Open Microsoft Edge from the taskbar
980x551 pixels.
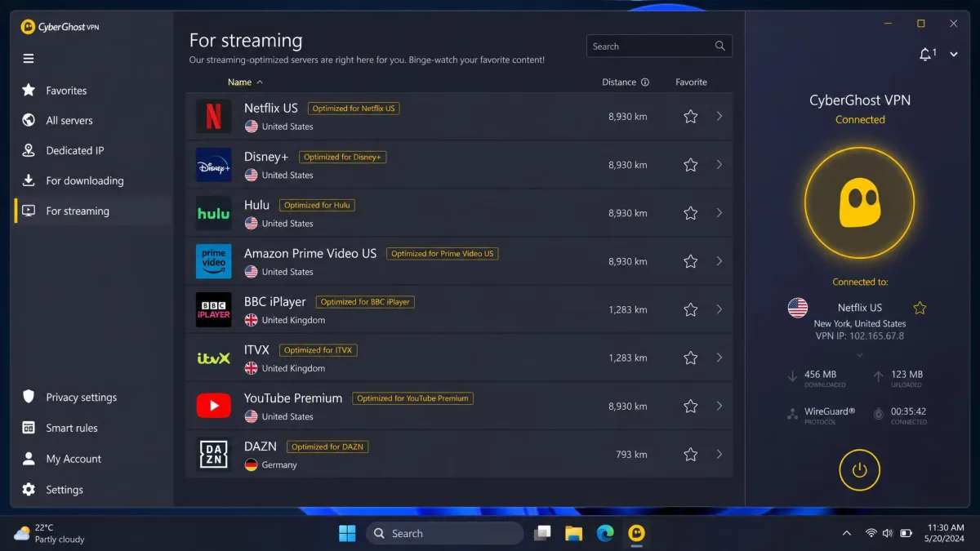[x=605, y=533]
